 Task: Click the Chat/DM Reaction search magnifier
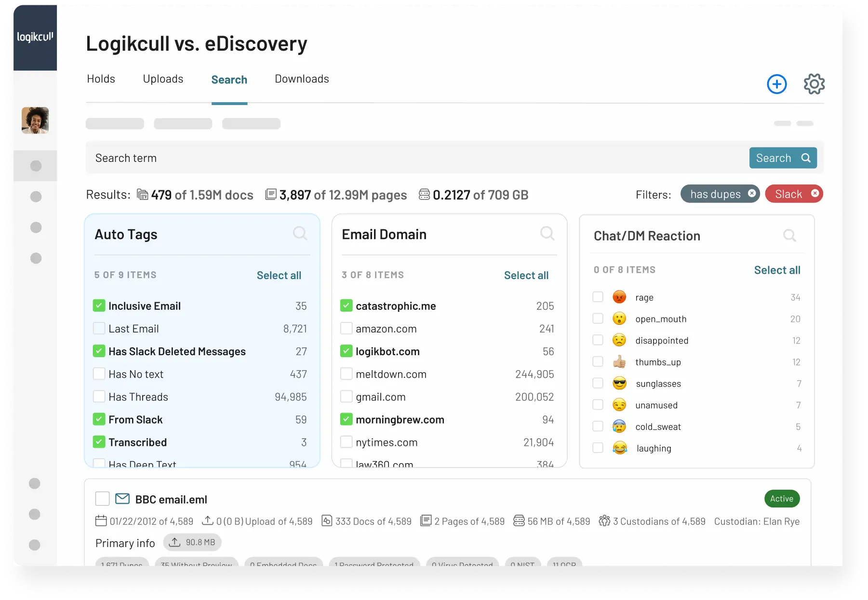point(789,236)
